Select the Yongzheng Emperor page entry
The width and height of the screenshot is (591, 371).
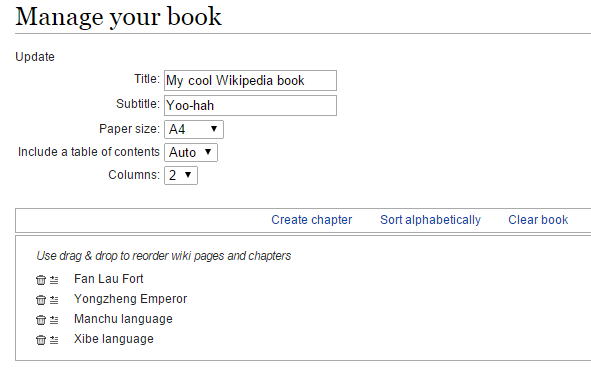[130, 299]
